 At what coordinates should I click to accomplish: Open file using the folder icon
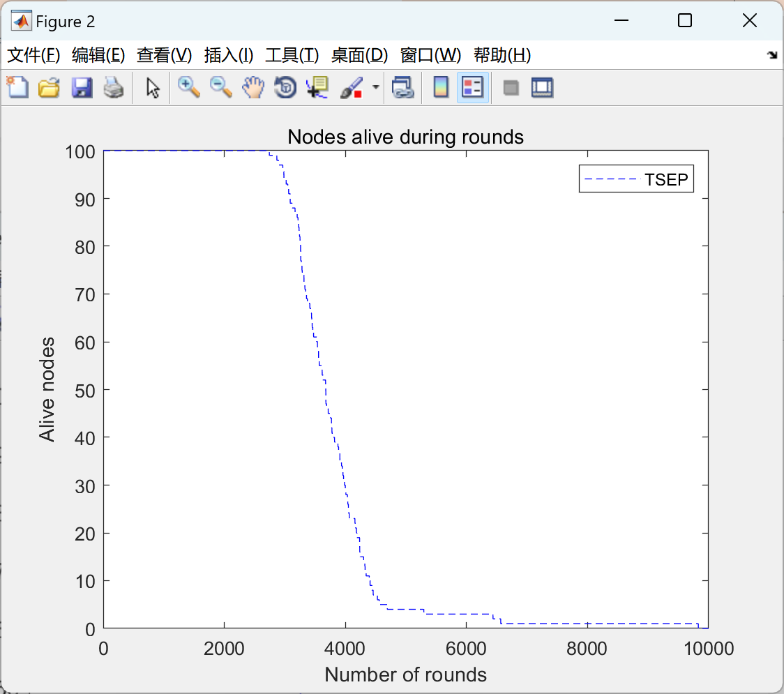click(x=49, y=87)
